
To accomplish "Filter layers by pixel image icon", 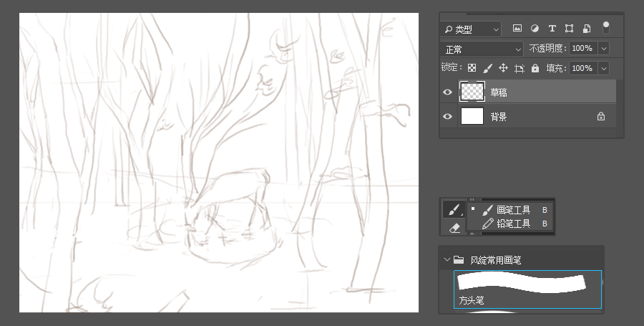I will (x=517, y=29).
